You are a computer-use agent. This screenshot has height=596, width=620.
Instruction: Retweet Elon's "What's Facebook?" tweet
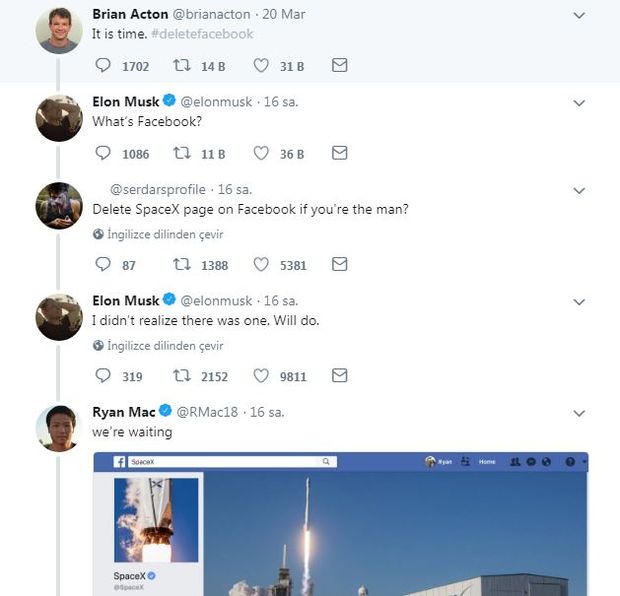(x=182, y=153)
